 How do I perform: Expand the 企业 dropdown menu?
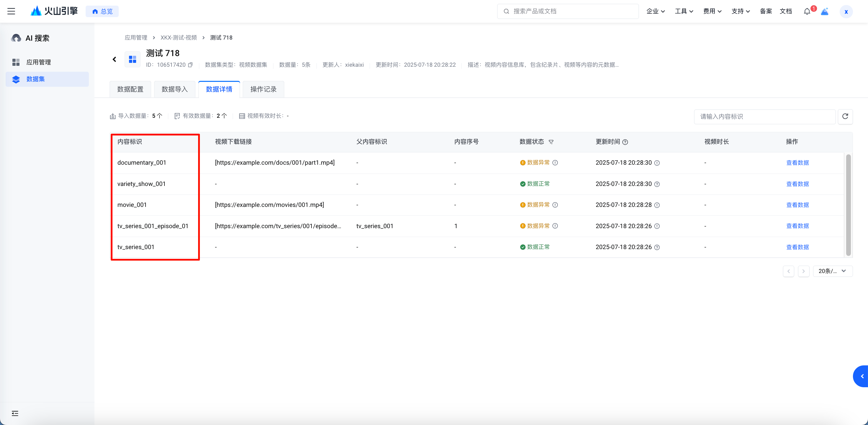tap(655, 12)
